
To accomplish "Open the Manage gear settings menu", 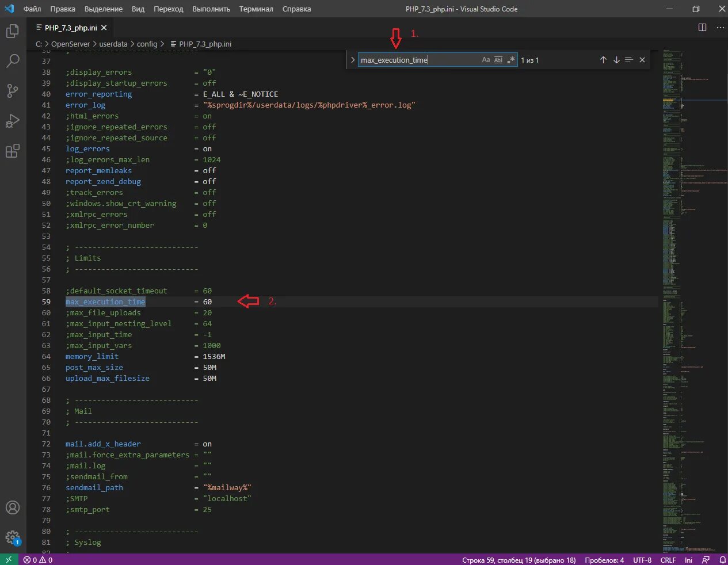I will pos(13,537).
